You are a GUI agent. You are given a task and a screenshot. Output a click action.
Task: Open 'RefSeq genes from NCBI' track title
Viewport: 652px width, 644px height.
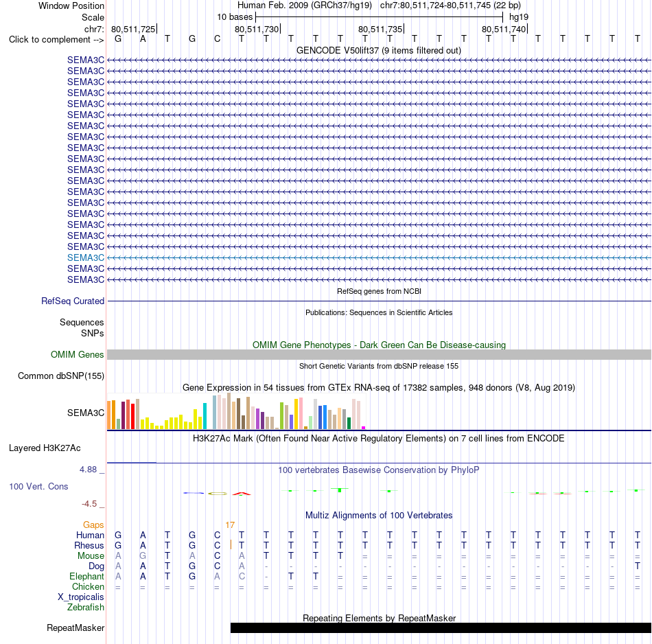click(379, 291)
